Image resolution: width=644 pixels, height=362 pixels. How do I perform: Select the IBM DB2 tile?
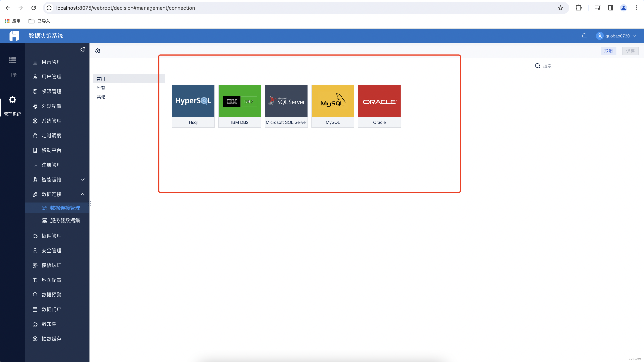239,106
